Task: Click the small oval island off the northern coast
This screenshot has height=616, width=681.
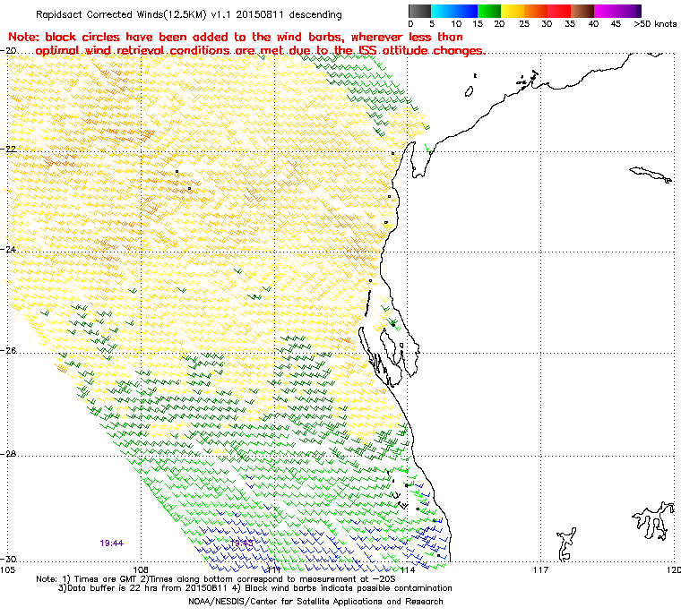Action: coord(469,91)
